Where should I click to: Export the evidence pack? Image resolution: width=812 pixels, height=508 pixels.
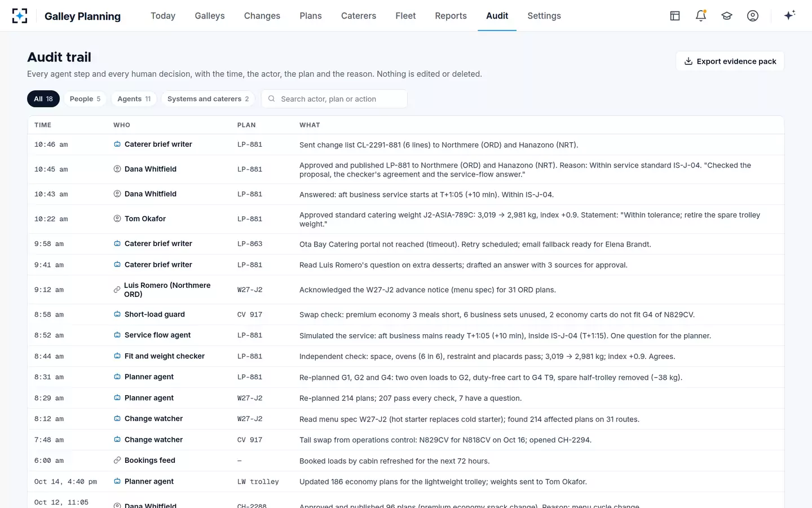730,62
